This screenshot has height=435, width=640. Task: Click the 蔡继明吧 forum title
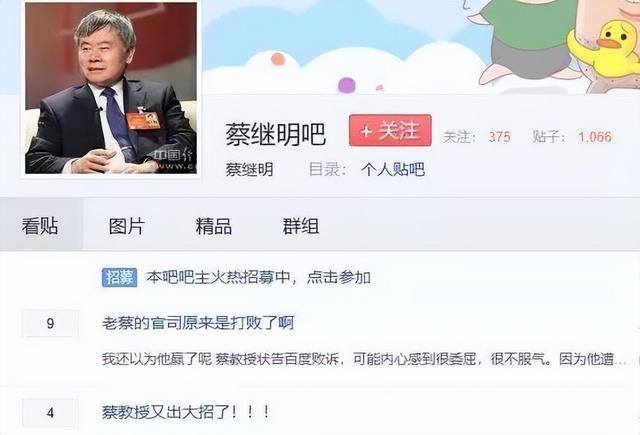pos(276,134)
